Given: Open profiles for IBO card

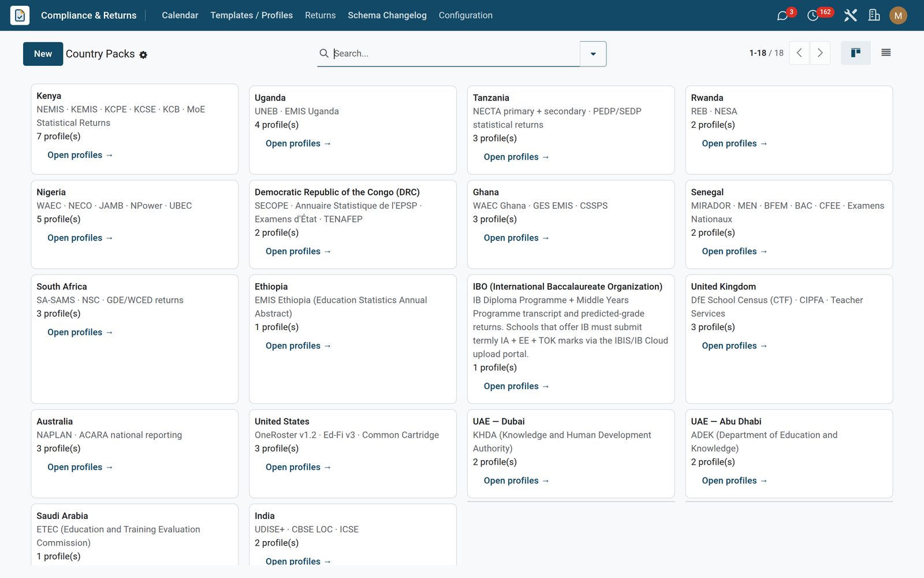Looking at the screenshot, I should tap(517, 386).
